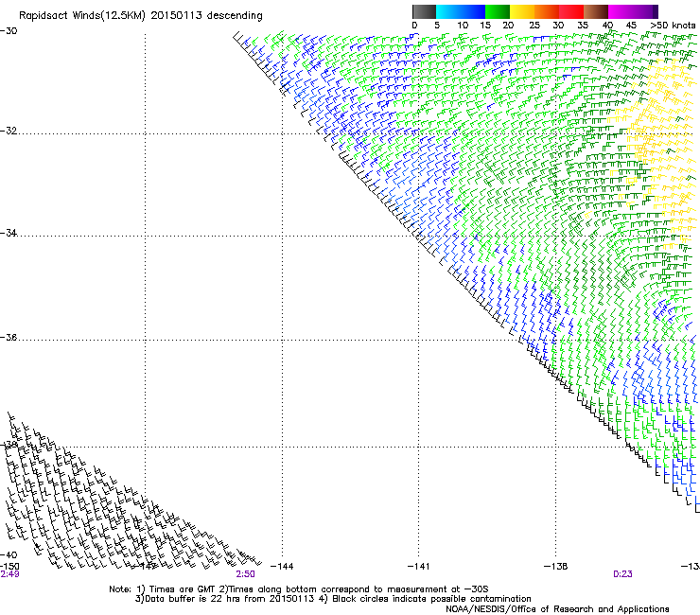Click the brown 35-40 knots legend swatch
The image size is (700, 615).
[x=596, y=11]
